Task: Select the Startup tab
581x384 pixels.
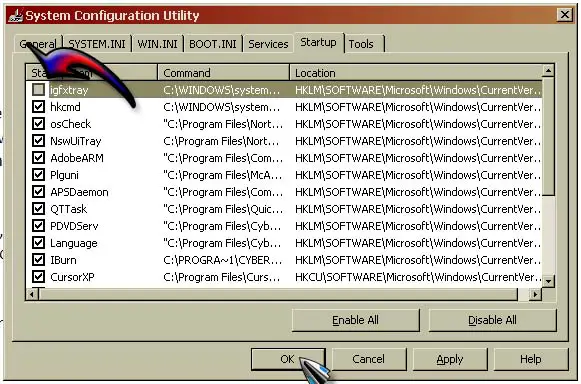Action: [x=318, y=43]
